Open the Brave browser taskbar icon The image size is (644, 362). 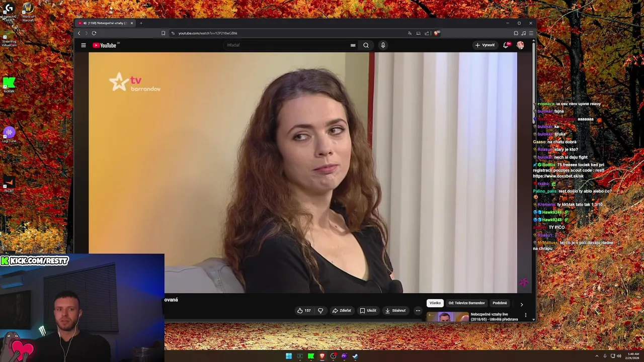[322, 356]
